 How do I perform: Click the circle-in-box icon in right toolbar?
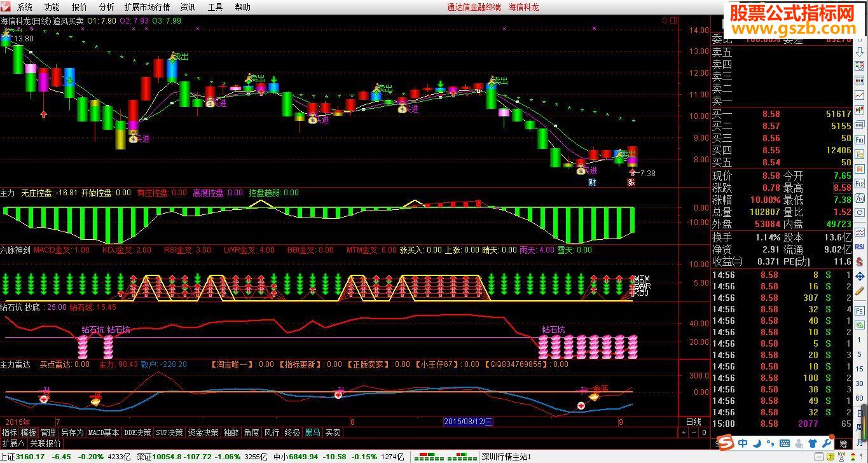coord(860,212)
